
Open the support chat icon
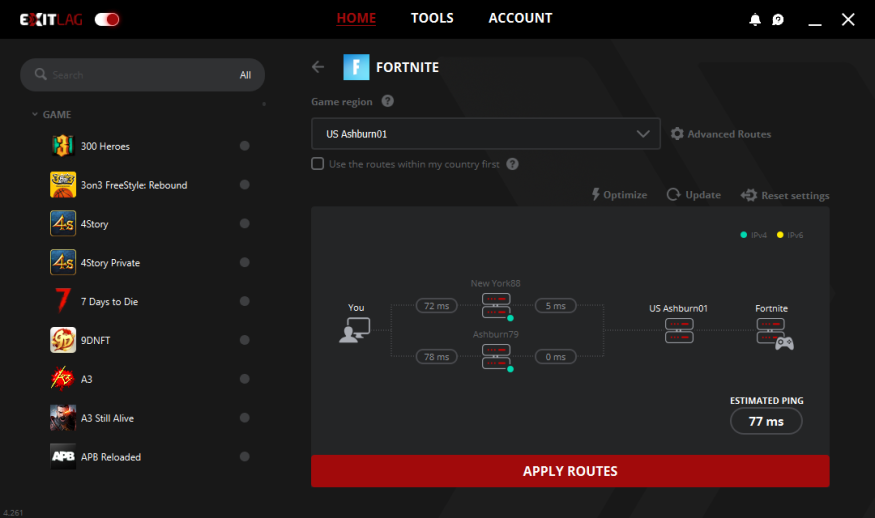[x=778, y=20]
